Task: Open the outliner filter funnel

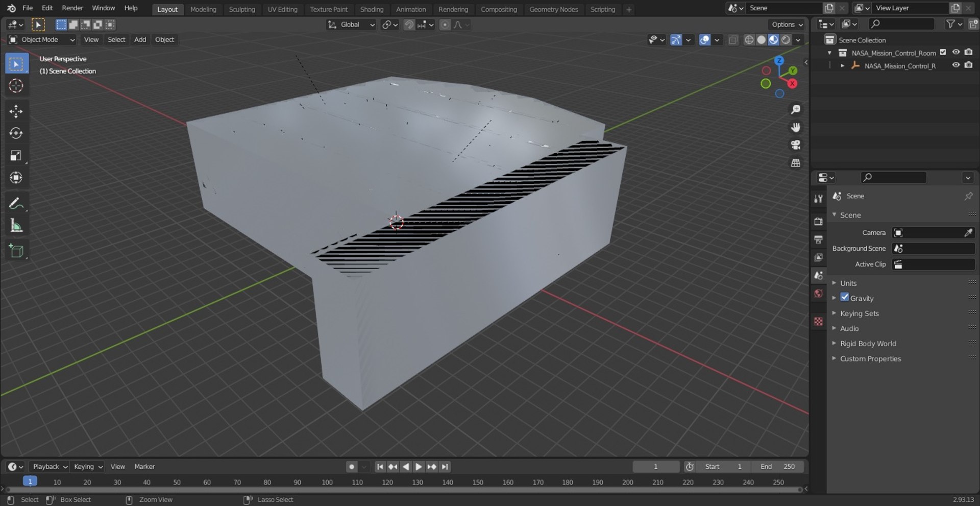Action: [x=950, y=24]
